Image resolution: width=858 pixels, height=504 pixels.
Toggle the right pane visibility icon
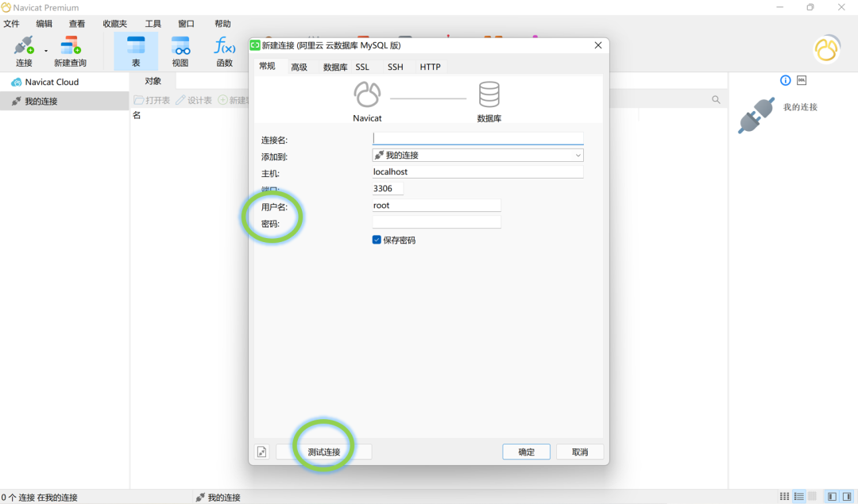click(847, 496)
